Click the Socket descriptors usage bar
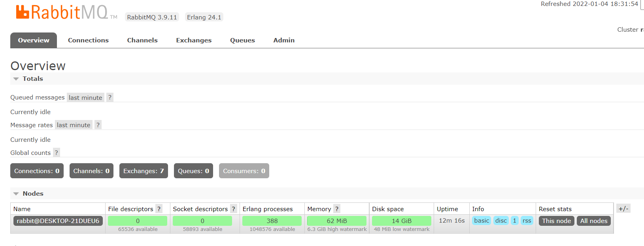 click(202, 221)
